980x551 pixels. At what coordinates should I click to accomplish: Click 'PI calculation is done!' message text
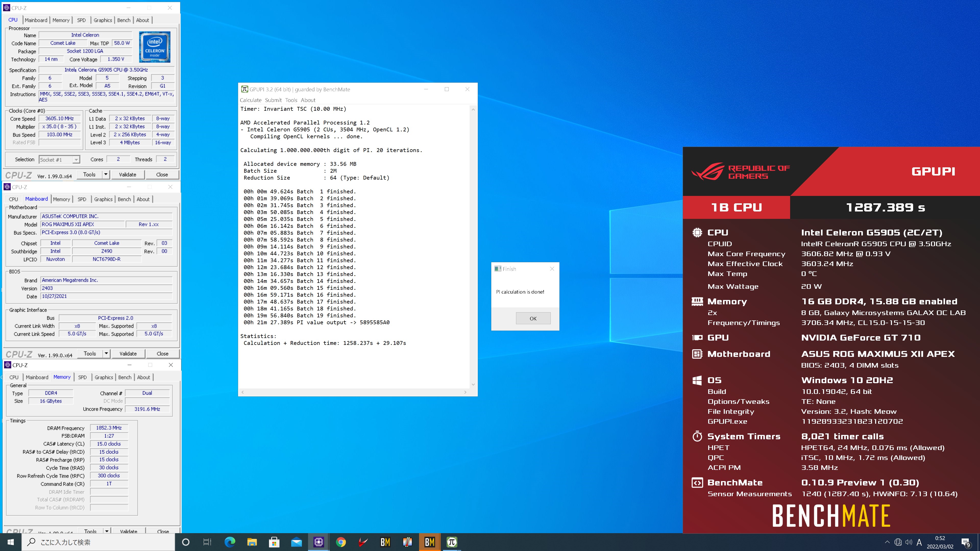pos(520,292)
